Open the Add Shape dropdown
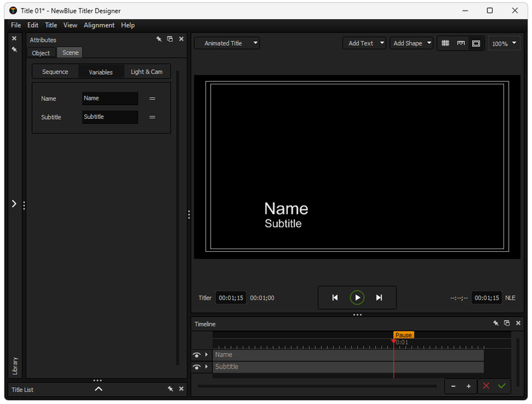532x404 pixels. 412,43
